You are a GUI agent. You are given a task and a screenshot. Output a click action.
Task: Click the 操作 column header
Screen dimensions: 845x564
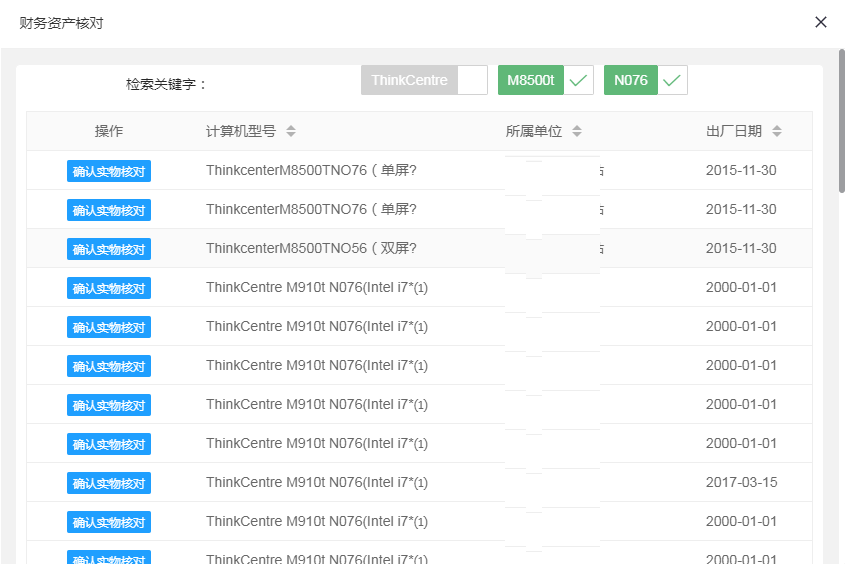point(109,131)
